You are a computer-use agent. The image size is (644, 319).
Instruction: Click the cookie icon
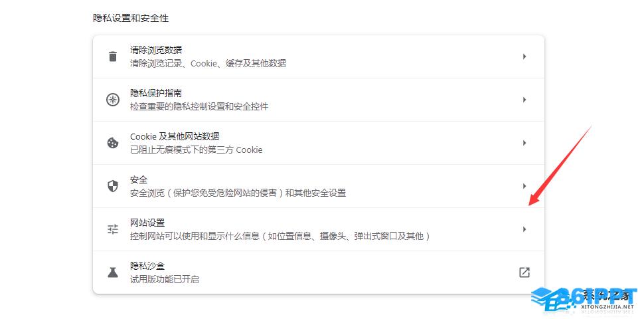(113, 143)
